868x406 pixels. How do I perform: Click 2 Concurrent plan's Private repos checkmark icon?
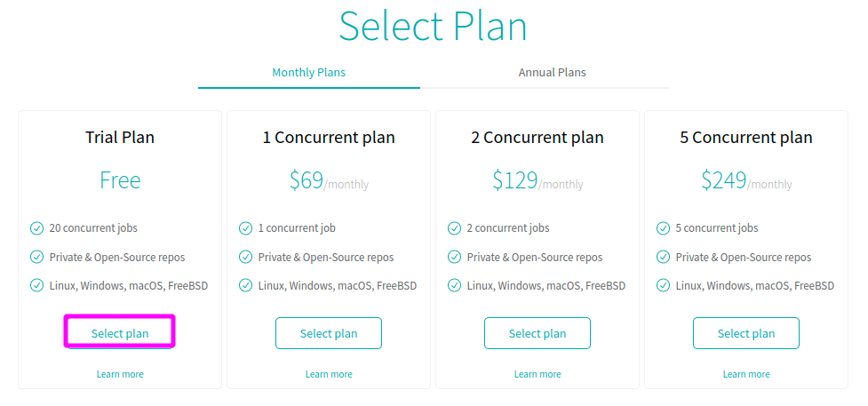tap(454, 257)
